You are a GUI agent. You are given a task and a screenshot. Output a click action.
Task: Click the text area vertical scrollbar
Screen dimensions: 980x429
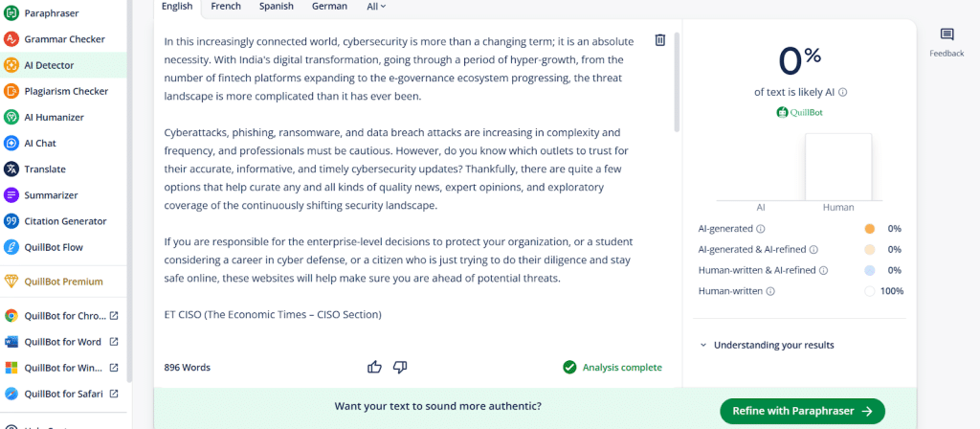677,81
